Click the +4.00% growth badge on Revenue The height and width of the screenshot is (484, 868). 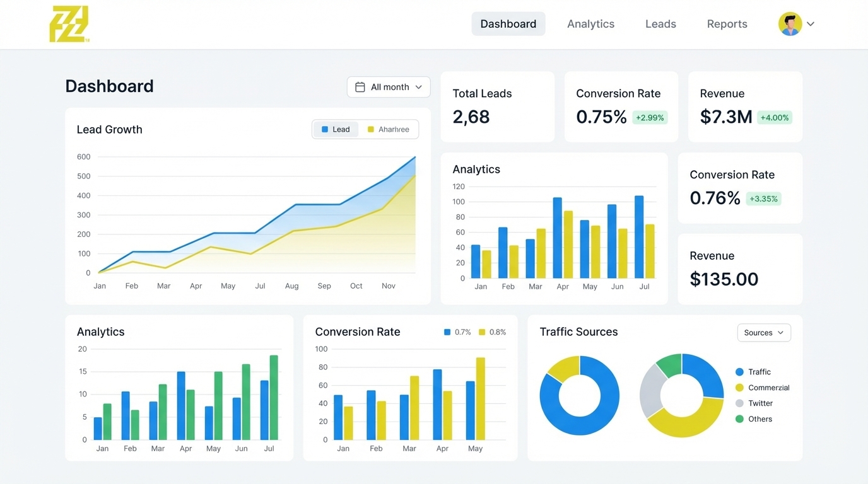[x=774, y=117]
